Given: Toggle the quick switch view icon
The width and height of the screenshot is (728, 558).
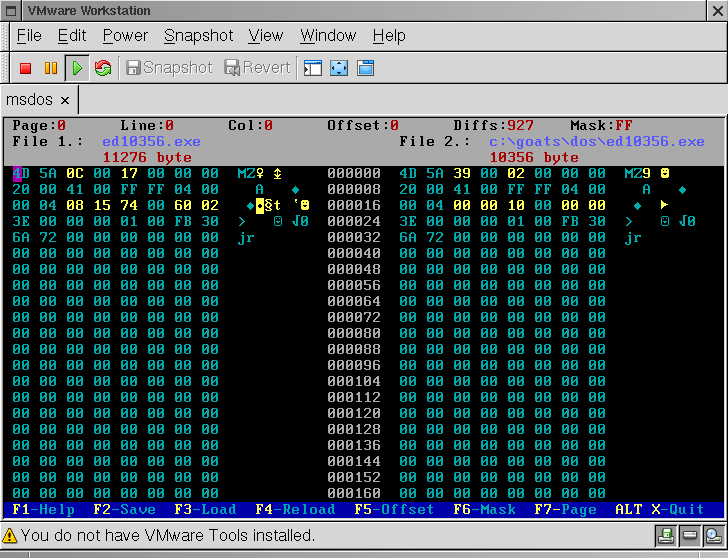Looking at the screenshot, I should coord(313,68).
